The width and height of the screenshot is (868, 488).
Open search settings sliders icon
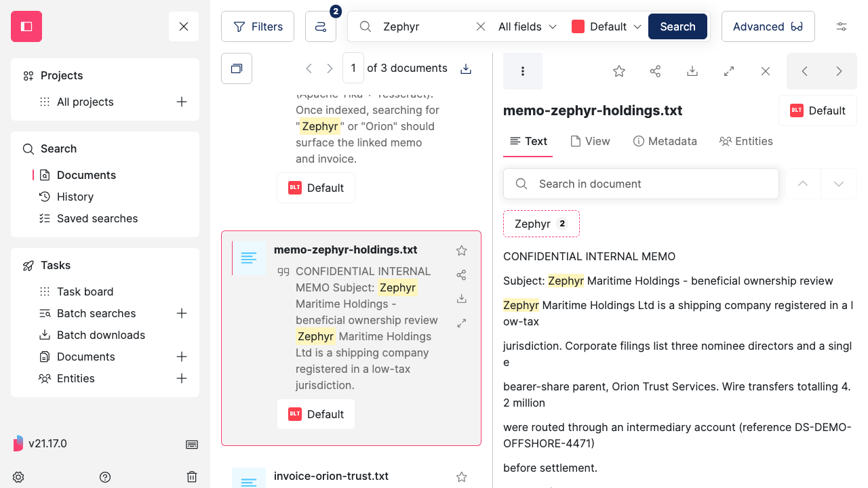[x=842, y=26]
